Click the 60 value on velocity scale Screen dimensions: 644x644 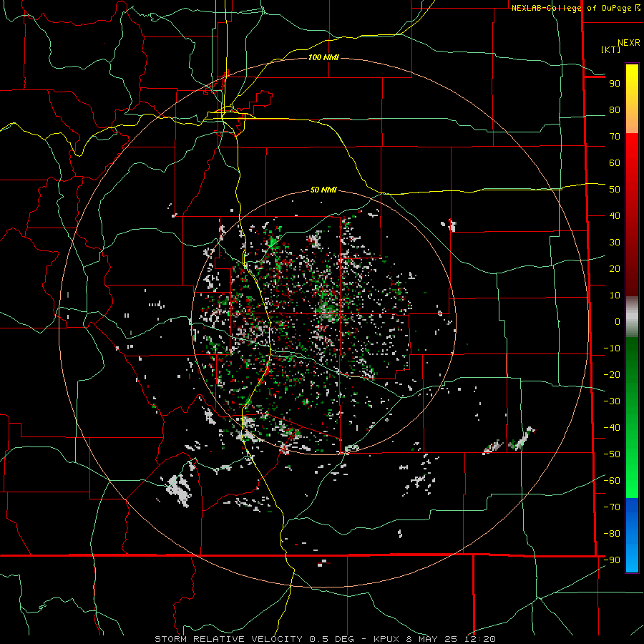click(x=615, y=163)
